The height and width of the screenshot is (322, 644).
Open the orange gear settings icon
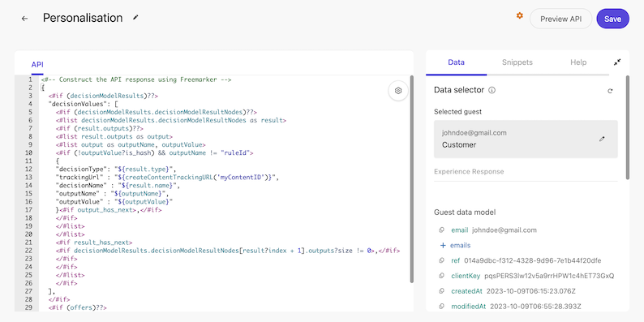tap(520, 15)
